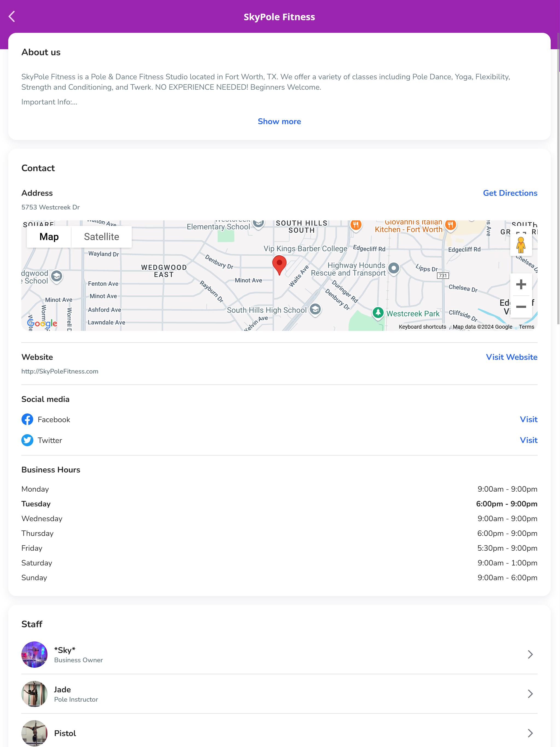This screenshot has width=560, height=747.
Task: Select the Street View pegman
Action: point(521,245)
